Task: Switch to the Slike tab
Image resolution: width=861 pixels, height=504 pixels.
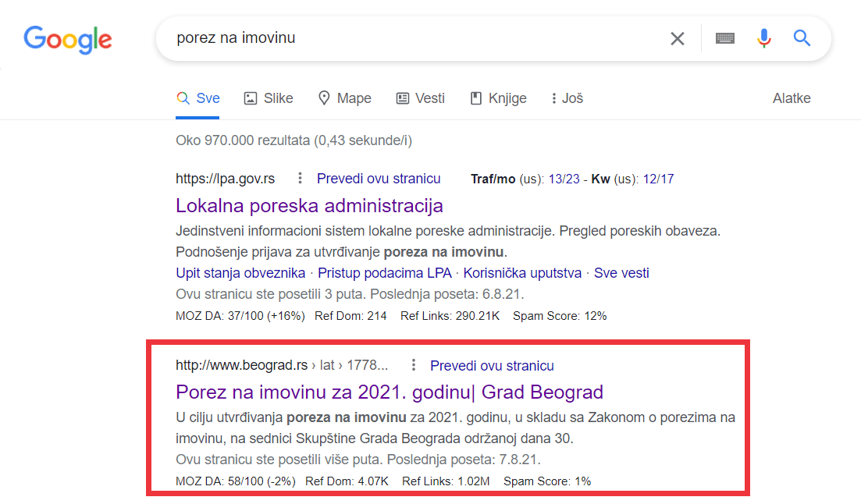Action: pyautogui.click(x=269, y=98)
